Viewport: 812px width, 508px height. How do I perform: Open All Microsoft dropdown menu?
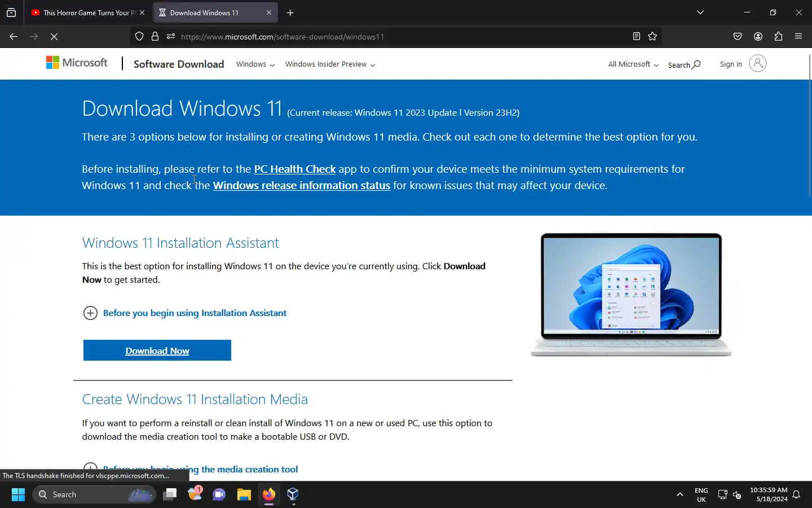click(633, 64)
